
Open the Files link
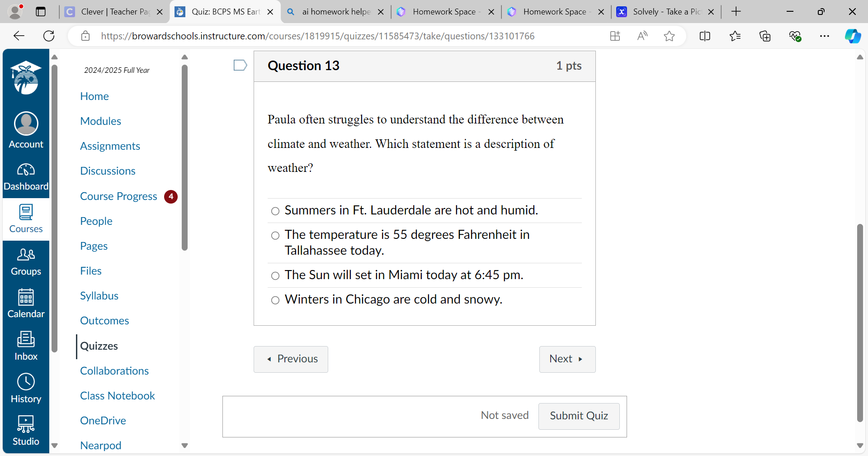point(91,271)
